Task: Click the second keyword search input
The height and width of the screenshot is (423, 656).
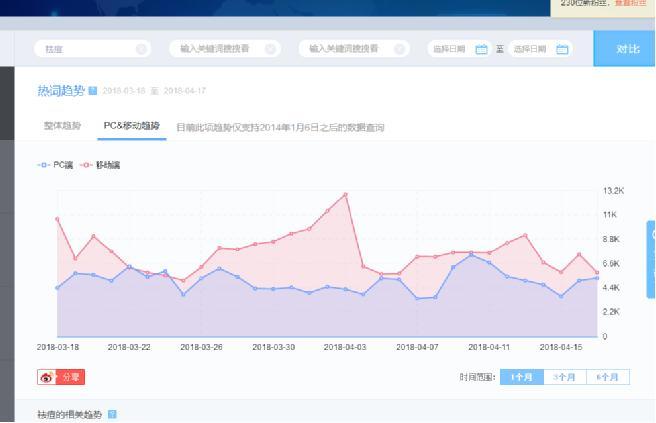Action: click(215, 49)
